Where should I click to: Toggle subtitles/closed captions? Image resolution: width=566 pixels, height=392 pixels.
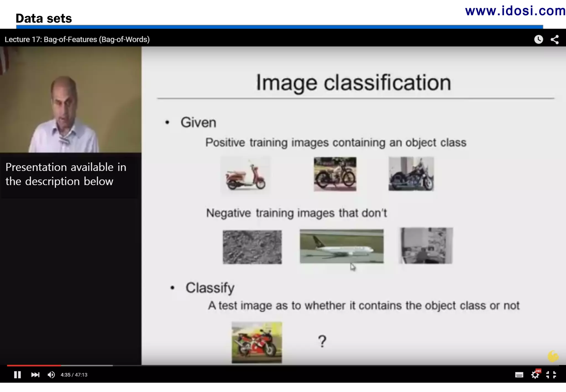pyautogui.click(x=519, y=375)
